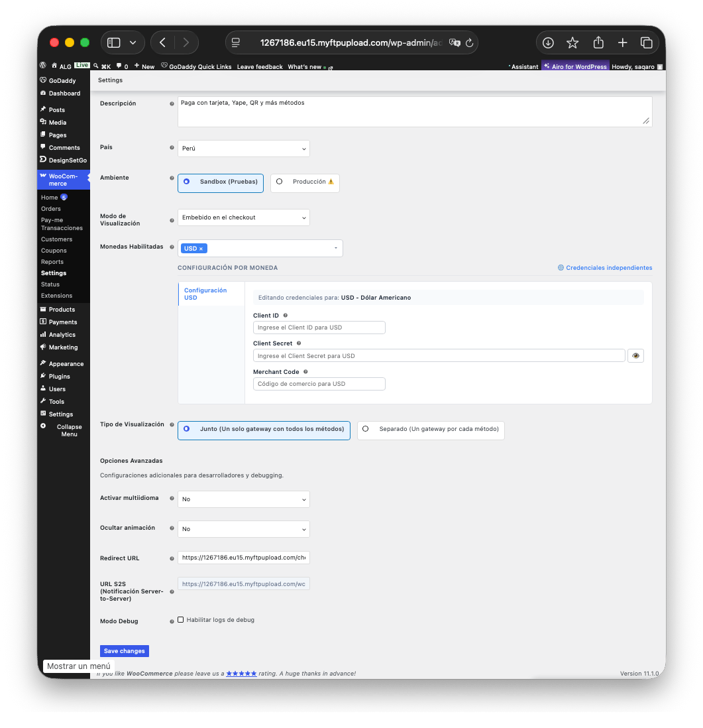Viewport: 703px width, 728px height.
Task: Open Modo de Visualización dropdown
Action: [x=244, y=217]
